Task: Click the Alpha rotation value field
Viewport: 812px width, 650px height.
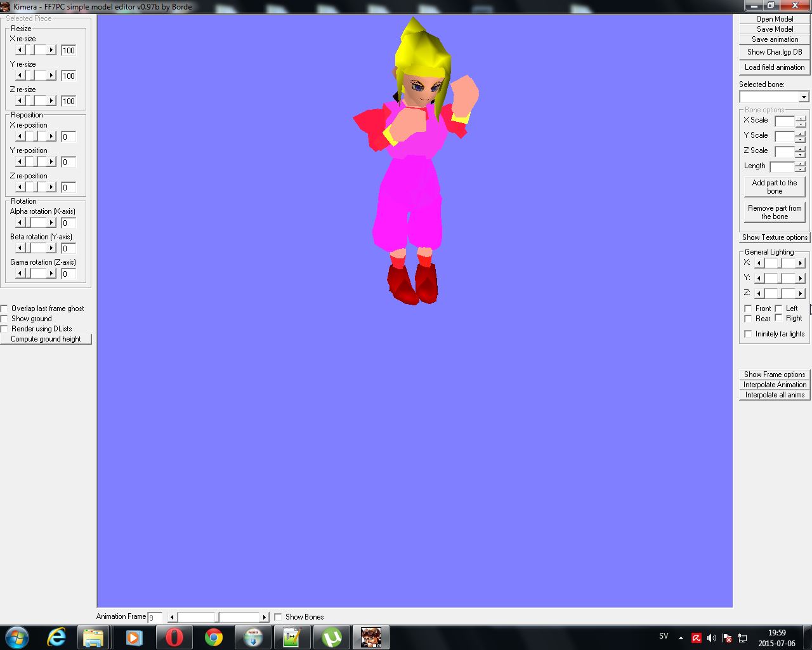Action: click(x=69, y=223)
